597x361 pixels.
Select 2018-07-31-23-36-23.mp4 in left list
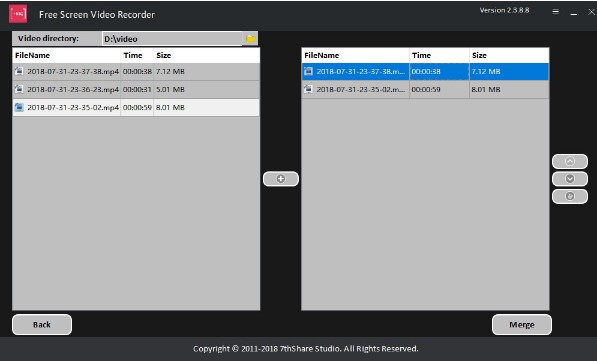coord(136,89)
